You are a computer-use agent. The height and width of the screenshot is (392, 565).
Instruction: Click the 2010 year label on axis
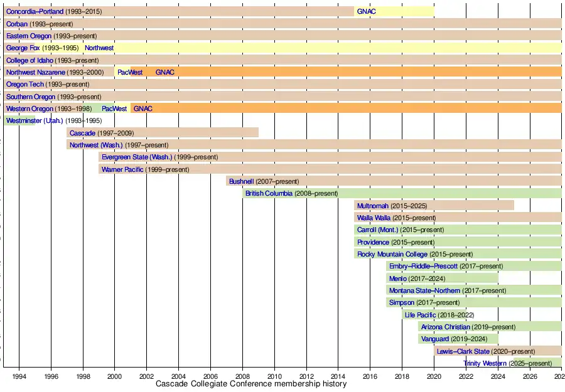(274, 375)
